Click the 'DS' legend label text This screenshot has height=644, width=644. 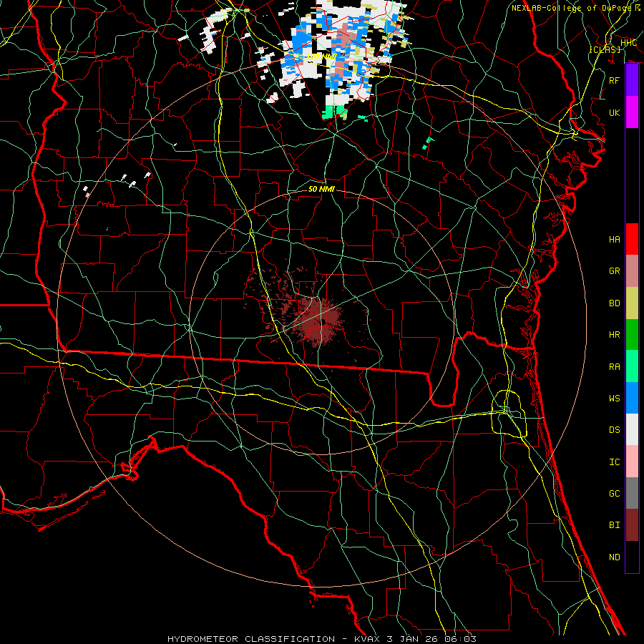click(615, 429)
